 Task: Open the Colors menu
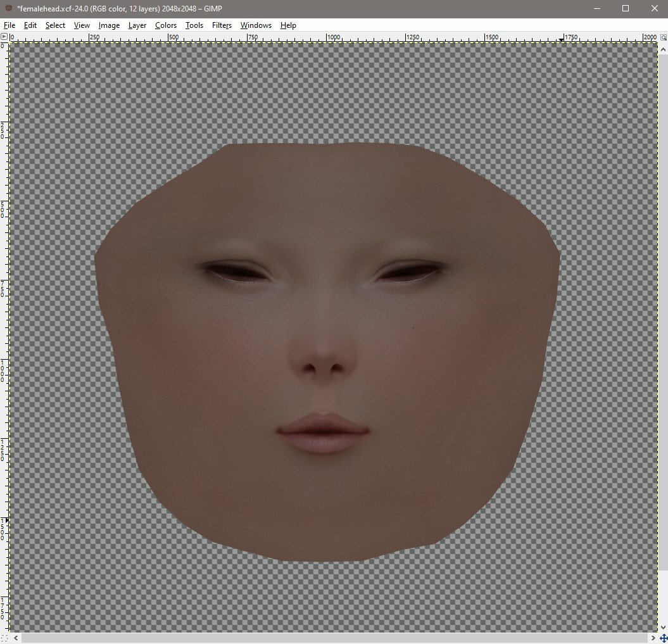pos(166,25)
